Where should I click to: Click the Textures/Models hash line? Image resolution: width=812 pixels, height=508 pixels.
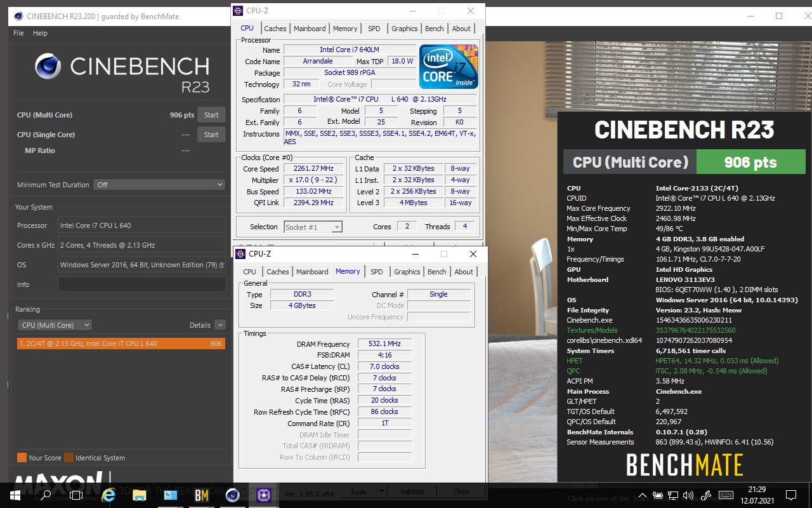651,330
